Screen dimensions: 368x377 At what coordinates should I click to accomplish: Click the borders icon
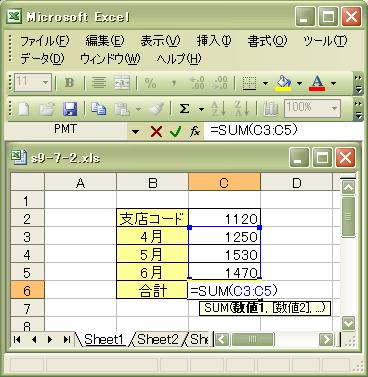249,83
